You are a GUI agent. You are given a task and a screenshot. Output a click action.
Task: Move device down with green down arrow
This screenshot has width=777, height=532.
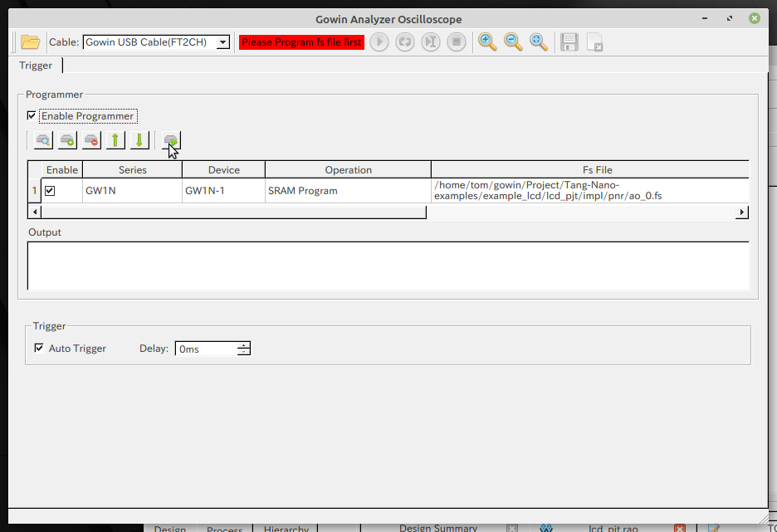pos(139,141)
